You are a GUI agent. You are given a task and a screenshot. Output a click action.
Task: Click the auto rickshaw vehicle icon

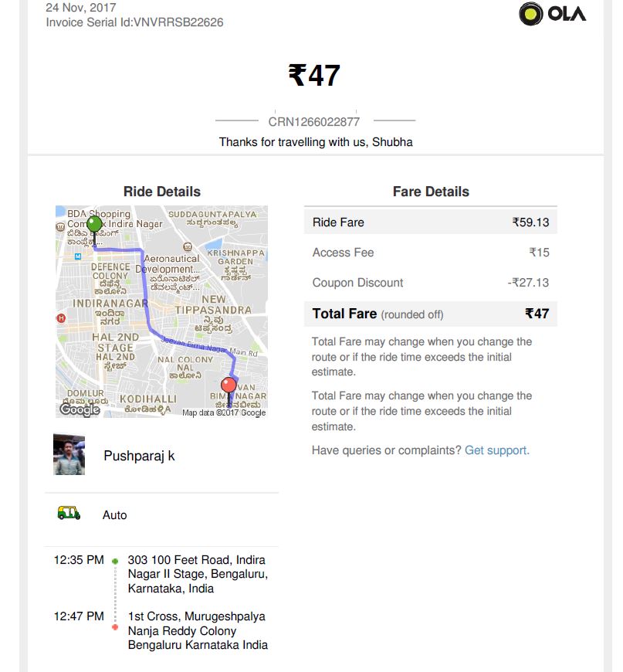69,513
